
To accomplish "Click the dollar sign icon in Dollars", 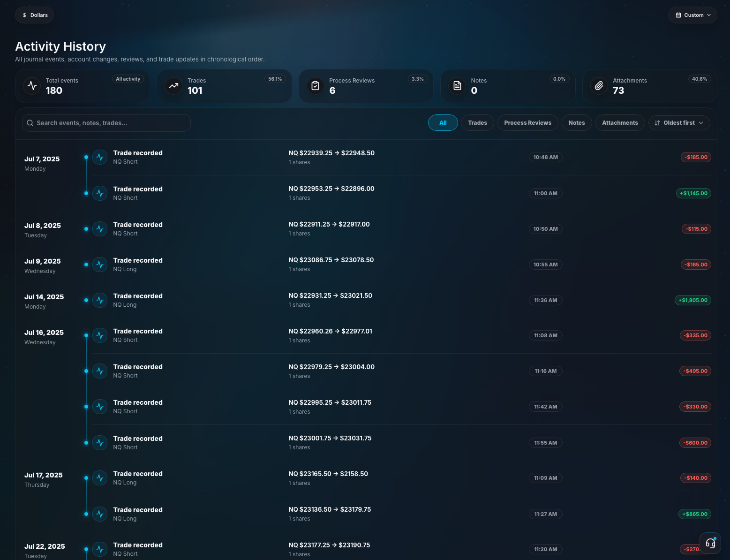I will 24,15.
